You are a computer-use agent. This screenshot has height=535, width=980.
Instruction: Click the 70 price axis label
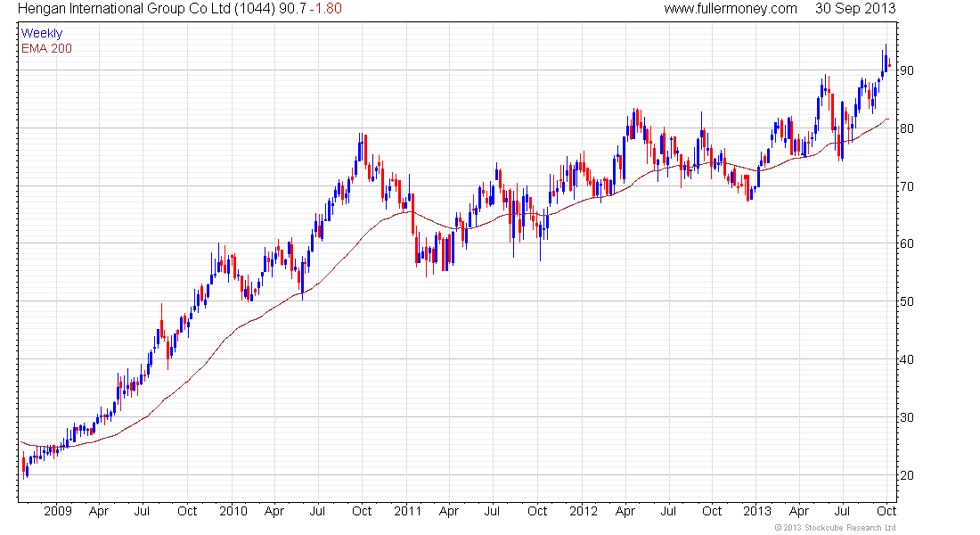(x=906, y=186)
